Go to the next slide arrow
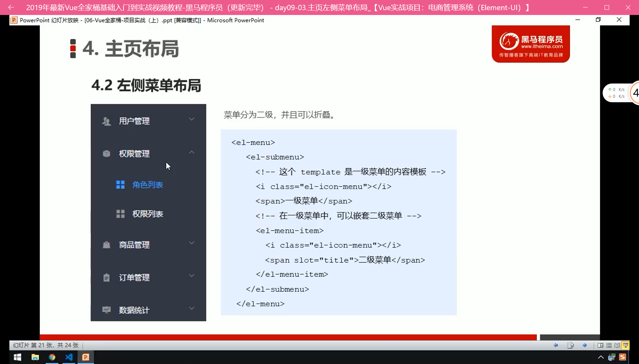Screen dimensions: 639x364 click(585, 345)
